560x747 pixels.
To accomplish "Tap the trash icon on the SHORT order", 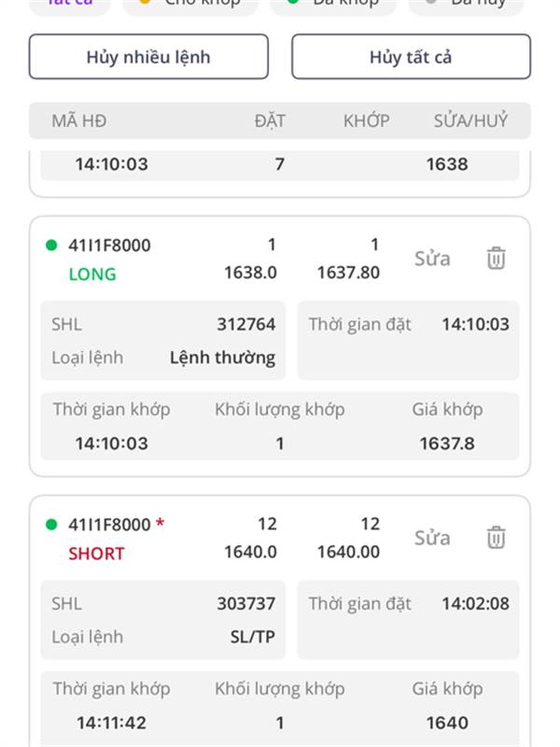I will (x=496, y=538).
